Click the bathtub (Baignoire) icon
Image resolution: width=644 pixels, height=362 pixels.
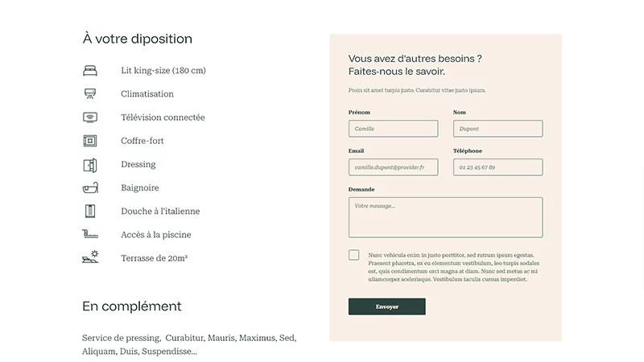tap(90, 188)
